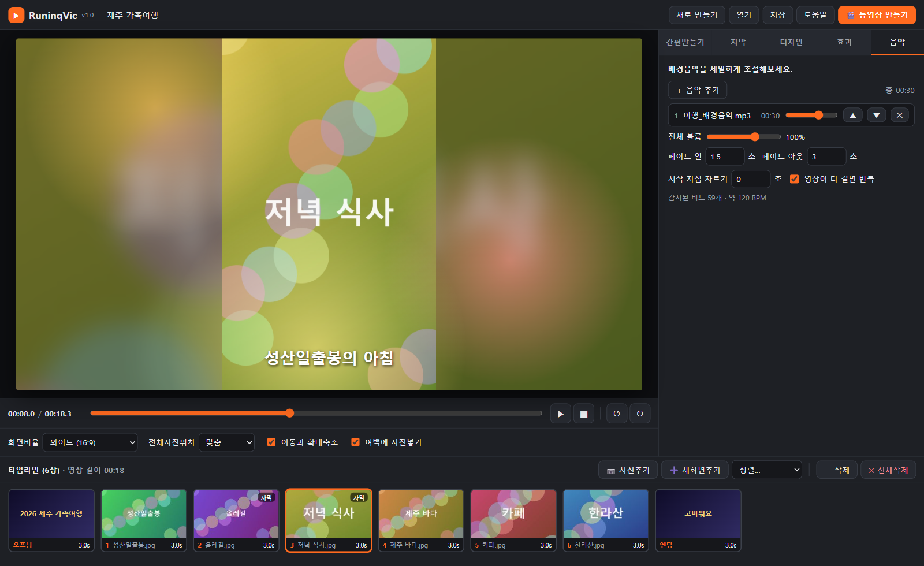Adjust the 전체 볼륨 slider
The width and height of the screenshot is (924, 566).
pos(743,137)
